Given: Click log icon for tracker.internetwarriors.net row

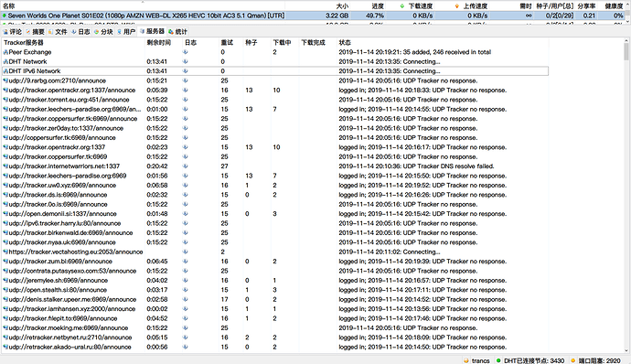Looking at the screenshot, I should pos(186,166).
